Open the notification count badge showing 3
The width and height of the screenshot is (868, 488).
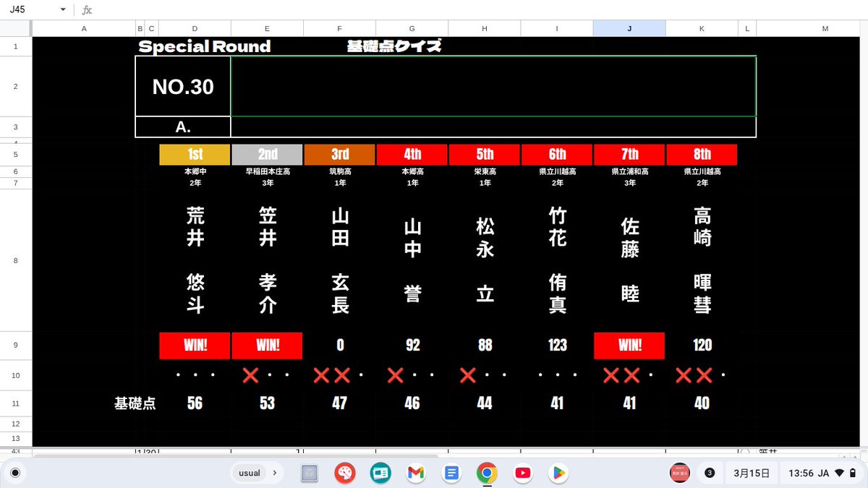point(710,473)
